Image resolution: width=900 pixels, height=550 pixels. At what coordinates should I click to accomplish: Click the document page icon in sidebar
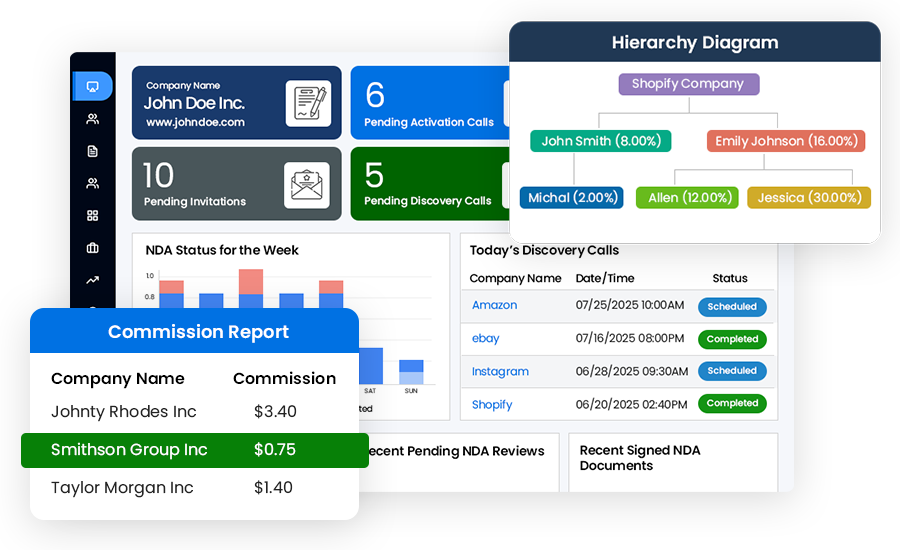(x=92, y=151)
